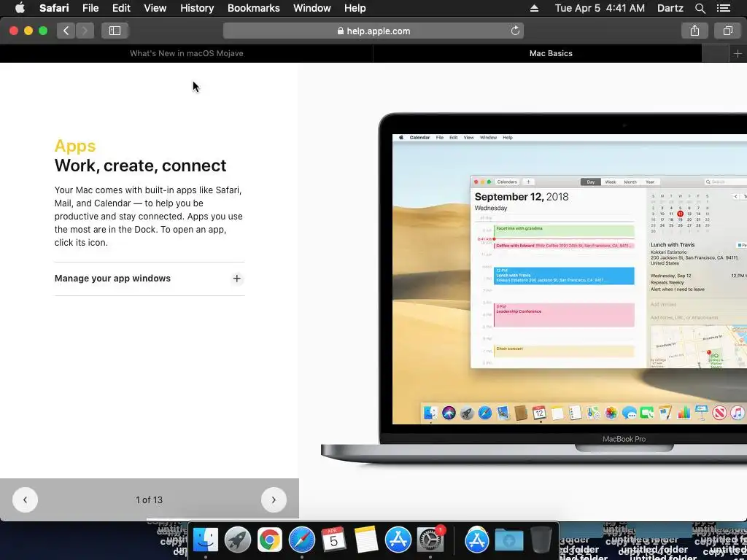
Task: Click the date and time in menu bar
Action: 600,8
